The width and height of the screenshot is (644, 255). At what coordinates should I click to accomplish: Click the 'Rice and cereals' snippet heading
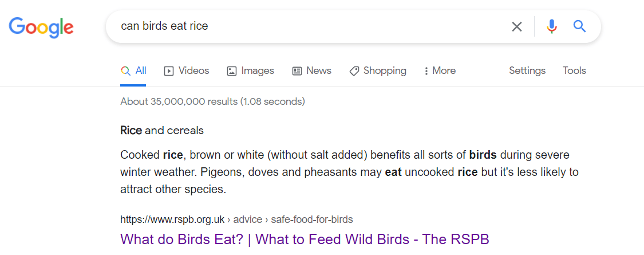[162, 131]
